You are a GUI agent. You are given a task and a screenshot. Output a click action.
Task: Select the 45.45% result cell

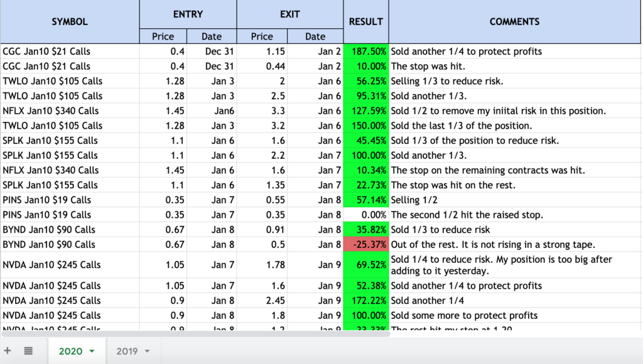366,140
